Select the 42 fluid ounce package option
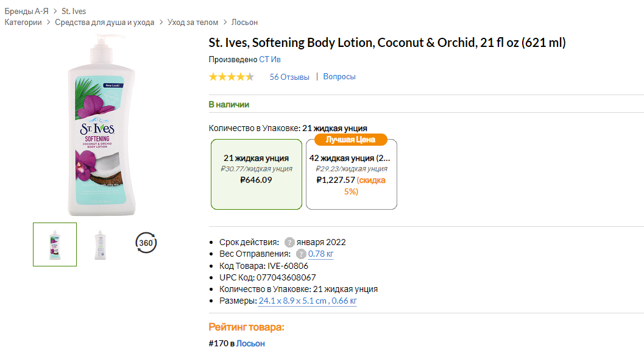The width and height of the screenshot is (644, 353). pyautogui.click(x=351, y=174)
